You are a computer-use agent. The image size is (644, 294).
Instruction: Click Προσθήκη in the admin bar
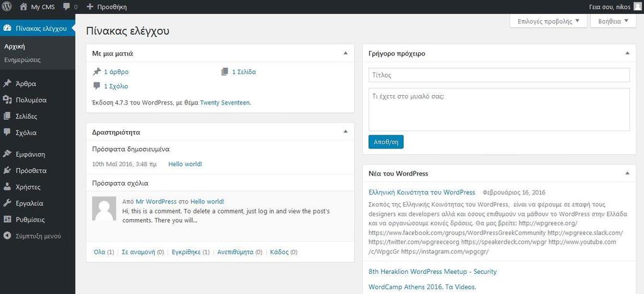coord(112,7)
